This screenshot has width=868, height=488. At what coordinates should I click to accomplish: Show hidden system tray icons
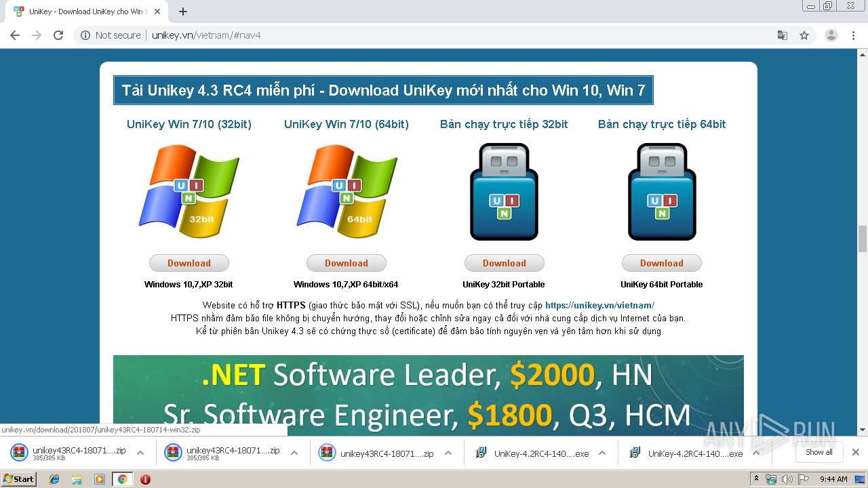[756, 479]
